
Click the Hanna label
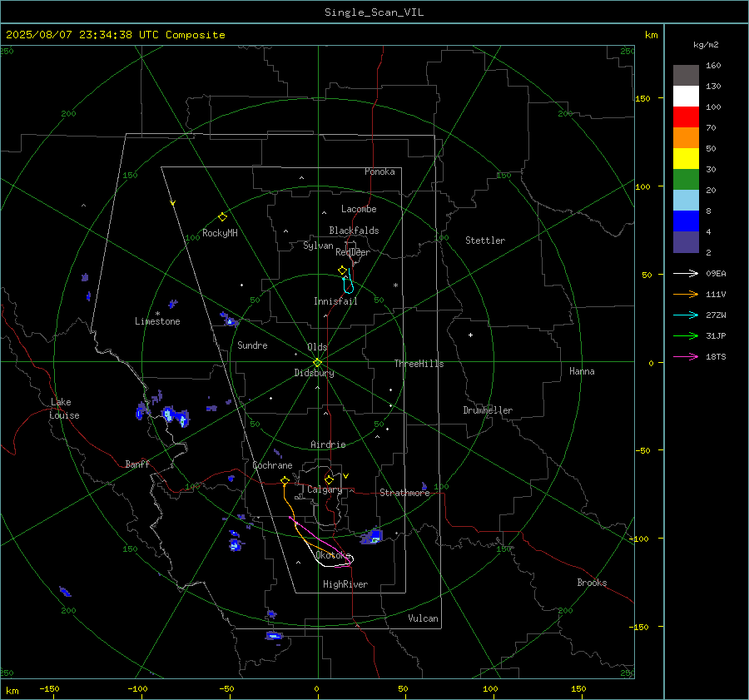click(582, 371)
